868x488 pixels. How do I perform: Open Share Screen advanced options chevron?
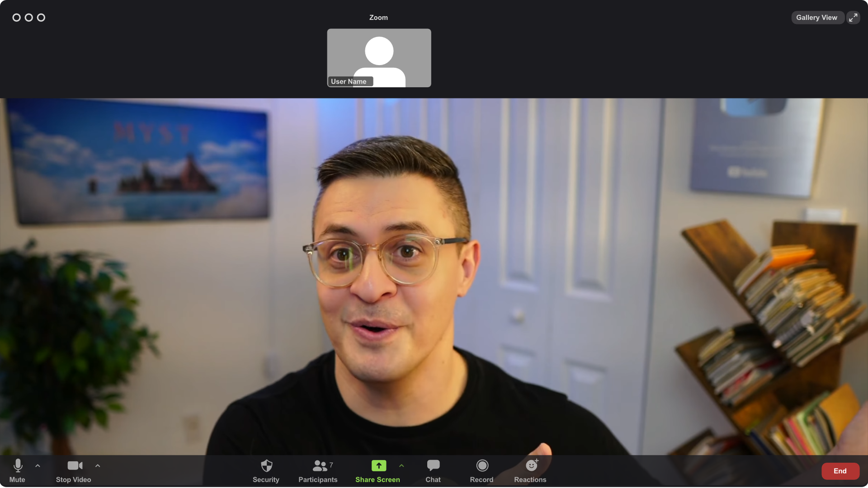[x=401, y=466]
